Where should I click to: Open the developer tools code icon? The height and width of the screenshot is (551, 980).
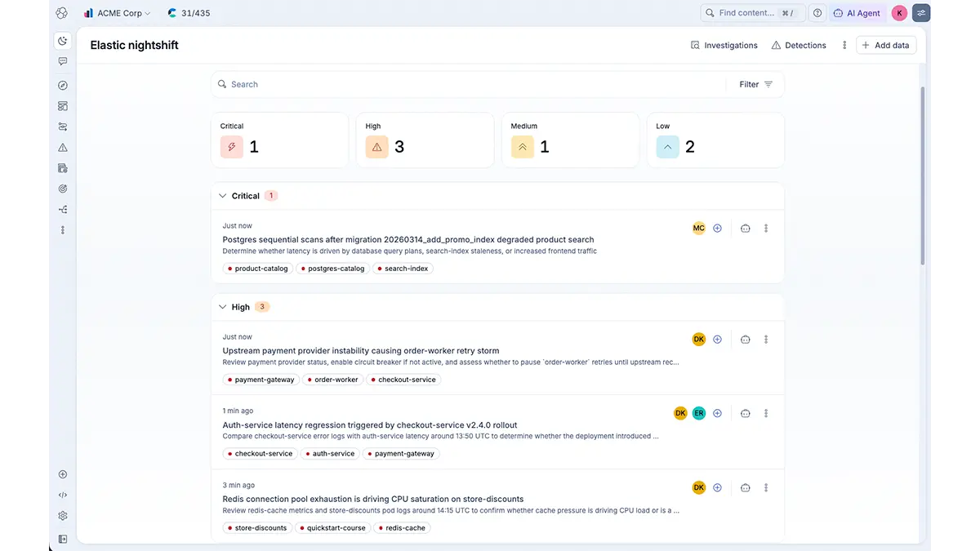coord(63,495)
